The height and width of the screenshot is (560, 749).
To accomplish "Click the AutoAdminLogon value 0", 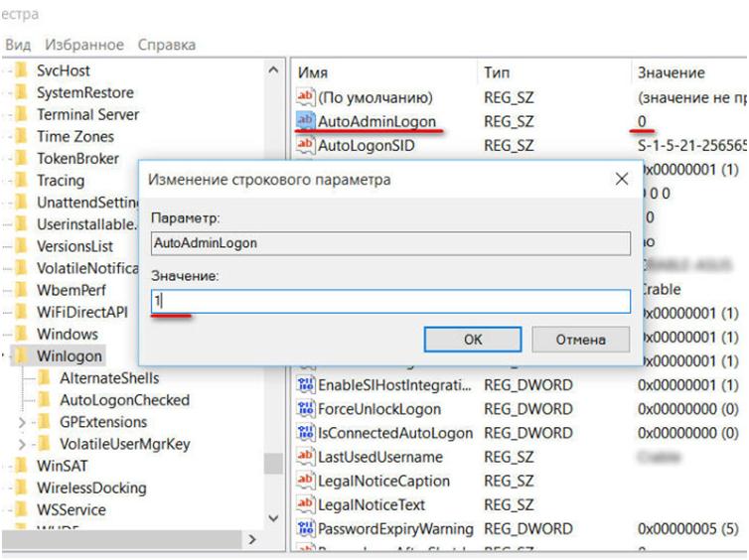I will pos(642,121).
